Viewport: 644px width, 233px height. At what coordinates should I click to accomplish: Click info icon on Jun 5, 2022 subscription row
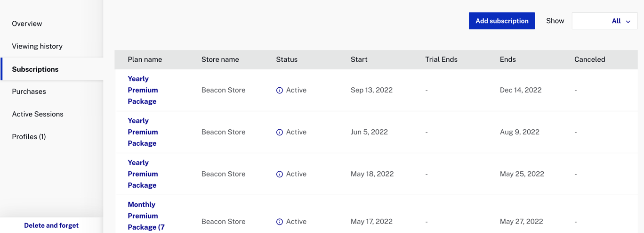coord(280,133)
